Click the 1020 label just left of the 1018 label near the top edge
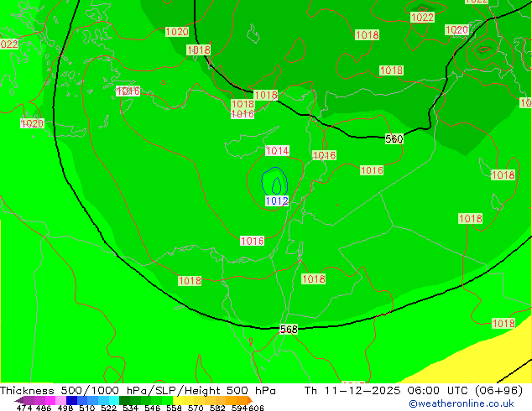Viewport: 532px width, 411px height. [x=177, y=32]
